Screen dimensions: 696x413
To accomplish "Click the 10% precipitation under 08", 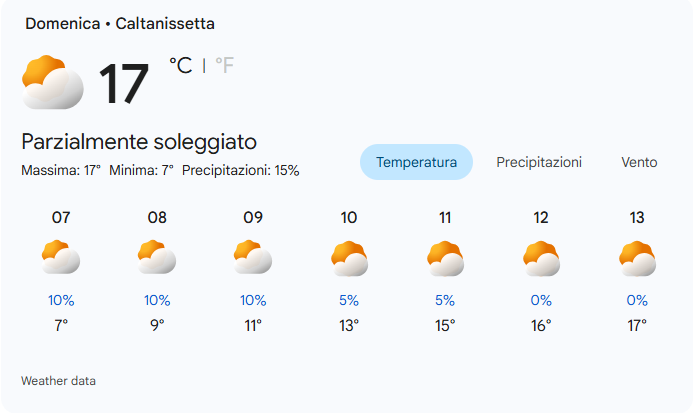I will [157, 300].
